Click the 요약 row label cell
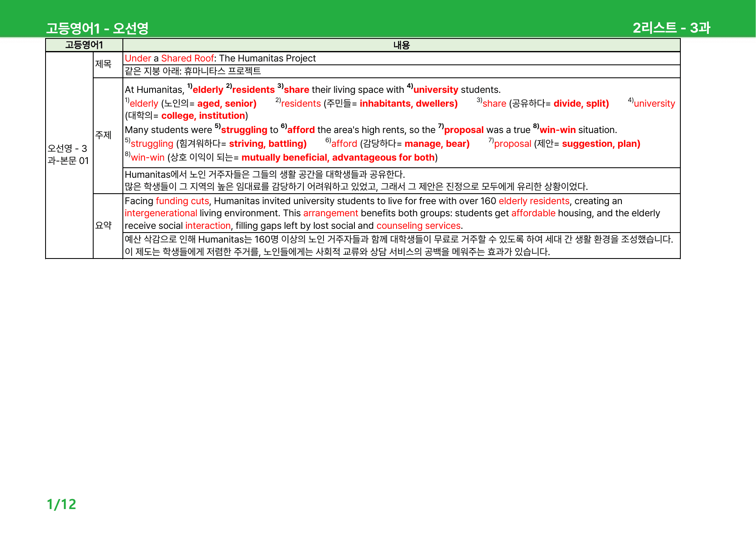Screen dimensions: 756x535 [x=108, y=225]
